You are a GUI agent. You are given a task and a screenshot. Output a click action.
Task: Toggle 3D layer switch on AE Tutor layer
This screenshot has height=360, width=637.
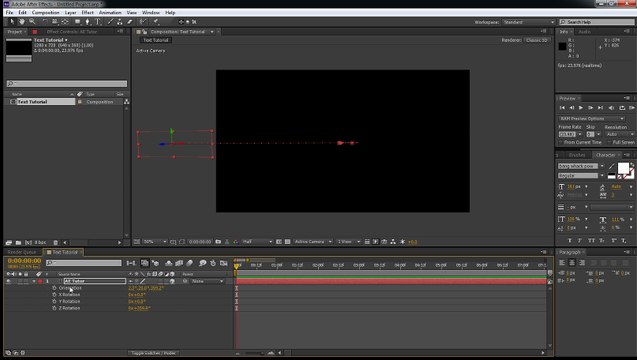tap(172, 281)
